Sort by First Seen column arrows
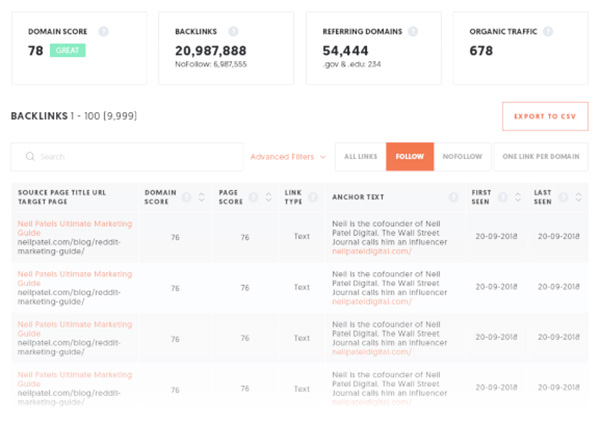Image resolution: width=600 pixels, height=425 pixels. (x=513, y=197)
